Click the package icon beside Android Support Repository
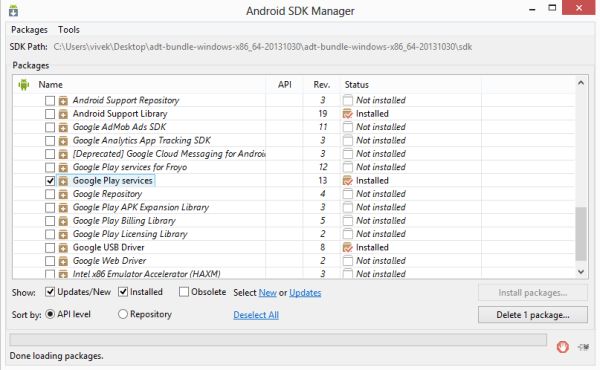Screen dimensions: 600x370 (x=63, y=101)
